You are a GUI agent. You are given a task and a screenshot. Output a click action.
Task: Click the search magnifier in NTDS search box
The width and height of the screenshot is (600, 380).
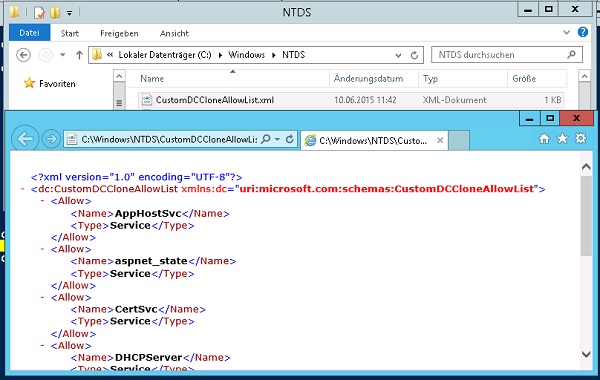pos(571,55)
